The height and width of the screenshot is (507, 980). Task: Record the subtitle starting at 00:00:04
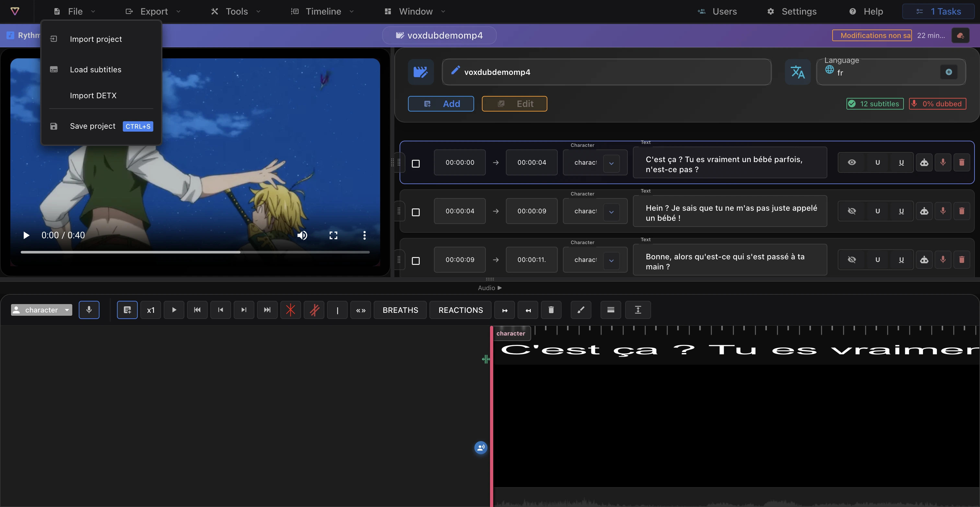point(943,211)
